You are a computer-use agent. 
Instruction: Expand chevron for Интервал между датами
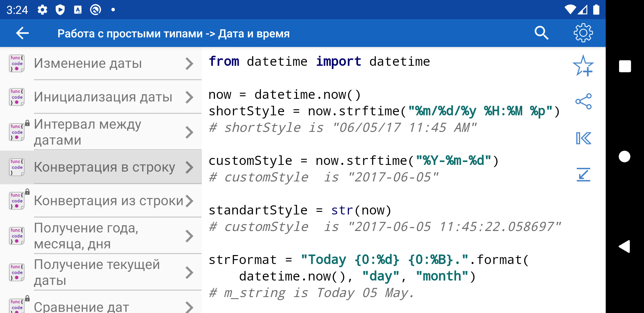click(189, 132)
